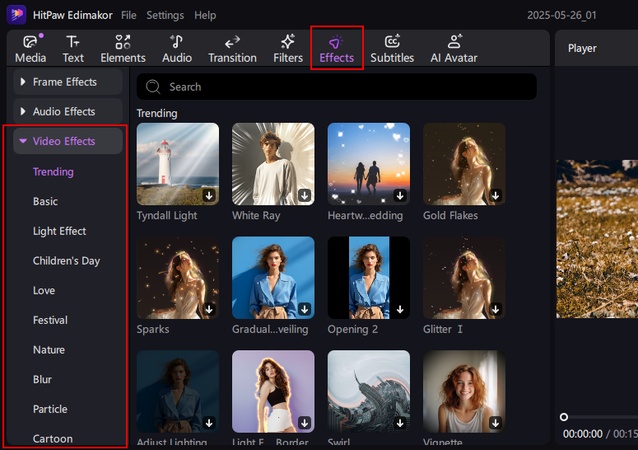Select the Love category
The image size is (638, 450).
click(44, 291)
